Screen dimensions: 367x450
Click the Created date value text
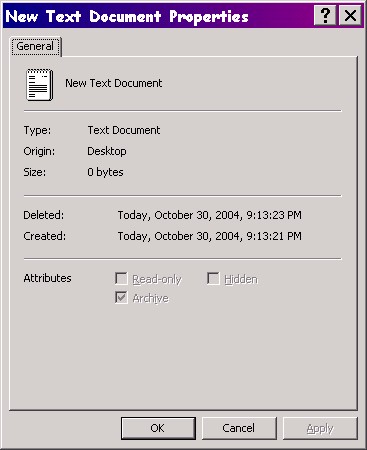(210, 236)
